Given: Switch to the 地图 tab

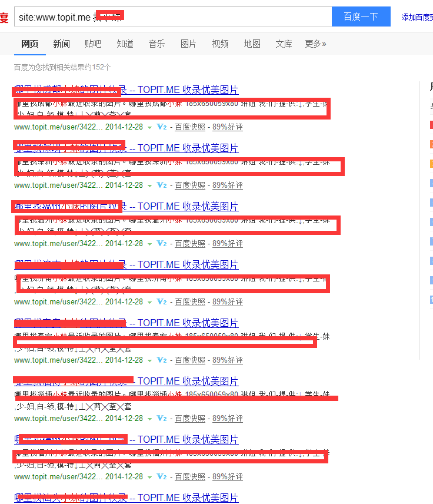Looking at the screenshot, I should (x=252, y=44).
